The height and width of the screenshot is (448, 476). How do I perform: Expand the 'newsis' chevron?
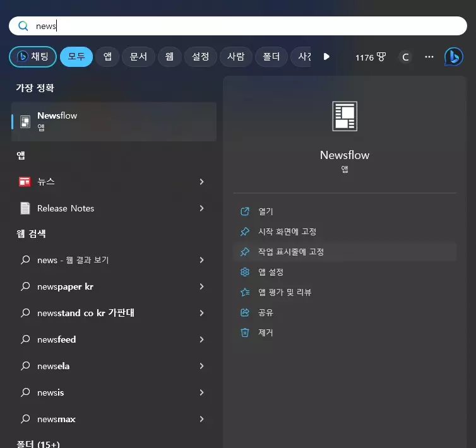201,392
